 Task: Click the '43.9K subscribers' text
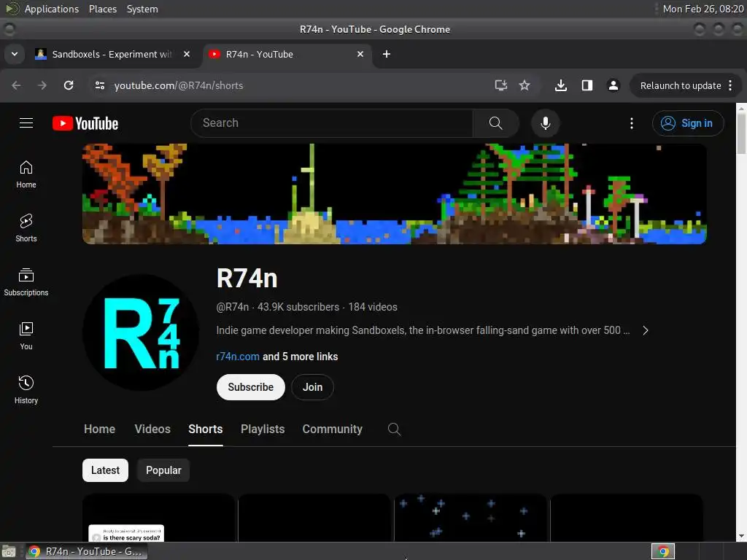298,307
